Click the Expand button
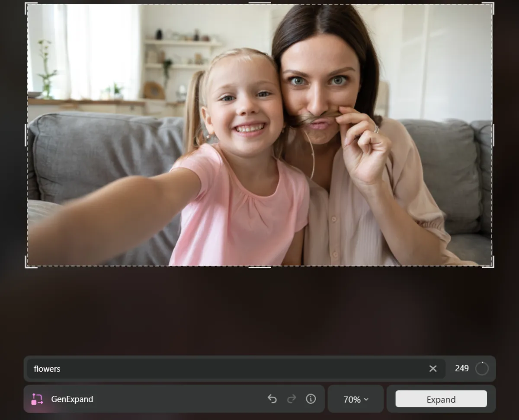519x420 pixels. (x=441, y=399)
